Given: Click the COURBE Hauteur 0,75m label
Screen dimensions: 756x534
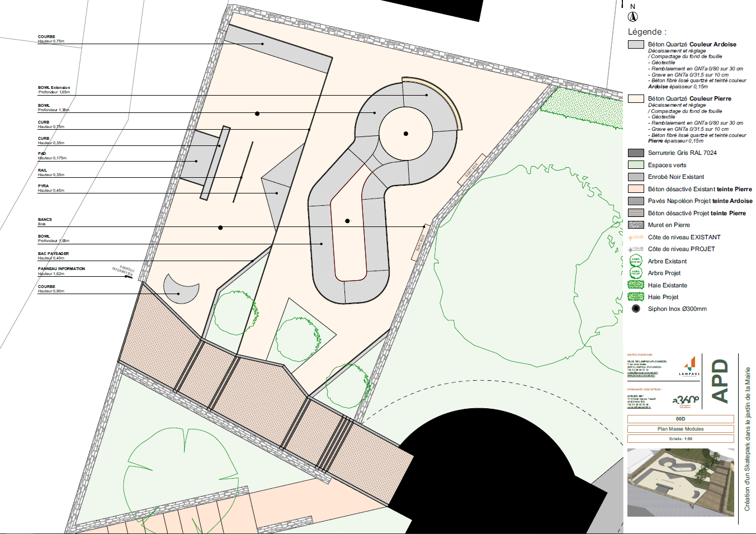Looking at the screenshot, I should pyautogui.click(x=51, y=39).
